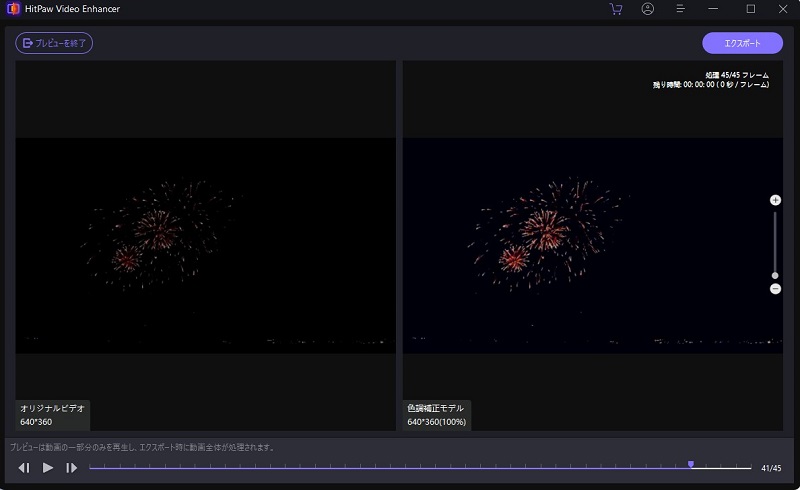The height and width of the screenshot is (490, 800).
Task: Click the オリジナルビデオ label
Action: click(53, 408)
